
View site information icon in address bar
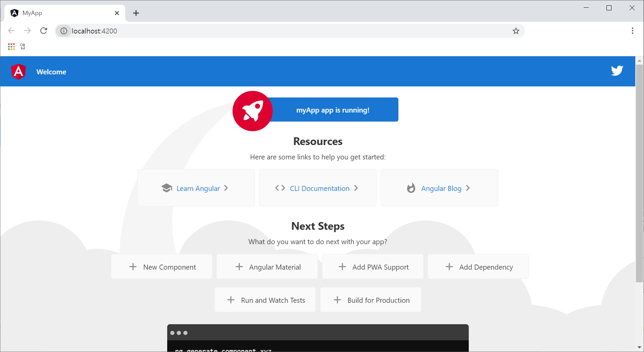click(64, 31)
